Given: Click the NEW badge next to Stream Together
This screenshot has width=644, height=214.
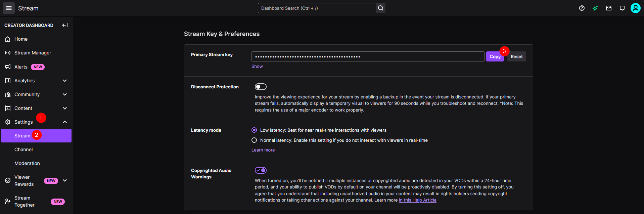Looking at the screenshot, I should [x=58, y=202].
